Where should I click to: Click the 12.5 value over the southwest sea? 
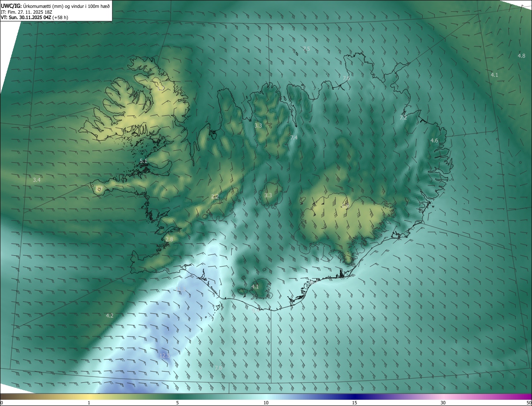pos(165,356)
